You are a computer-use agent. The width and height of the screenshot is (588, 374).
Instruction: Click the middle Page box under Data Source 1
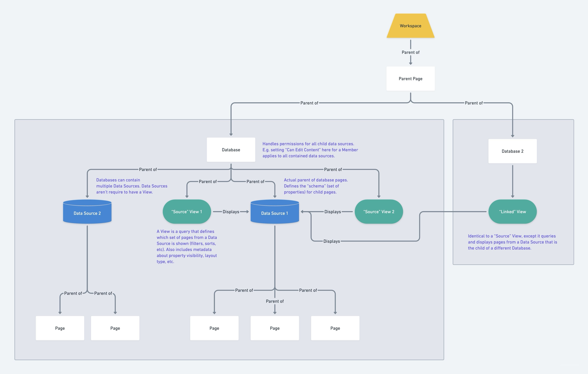coord(275,328)
